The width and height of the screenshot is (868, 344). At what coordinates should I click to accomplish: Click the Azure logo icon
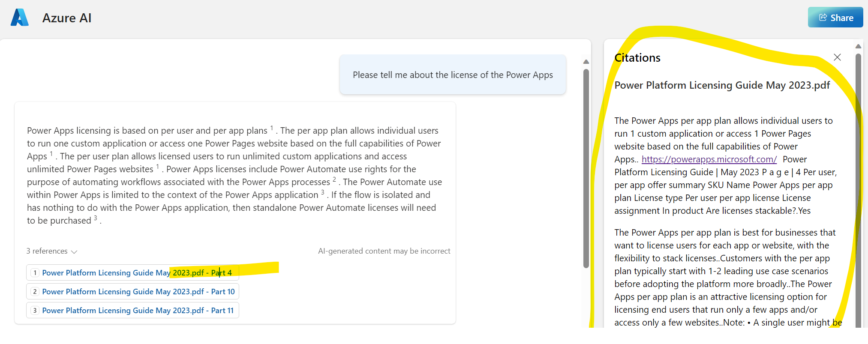(x=20, y=18)
